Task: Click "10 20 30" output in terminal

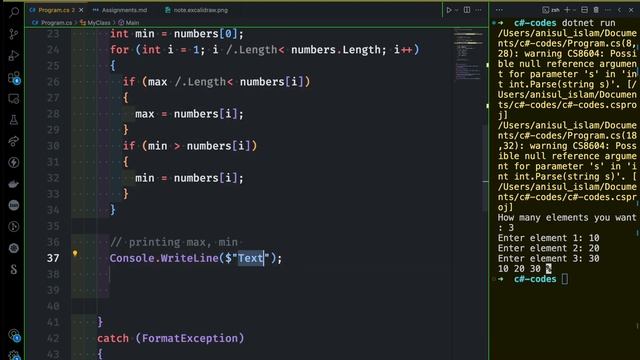Action: [519, 269]
